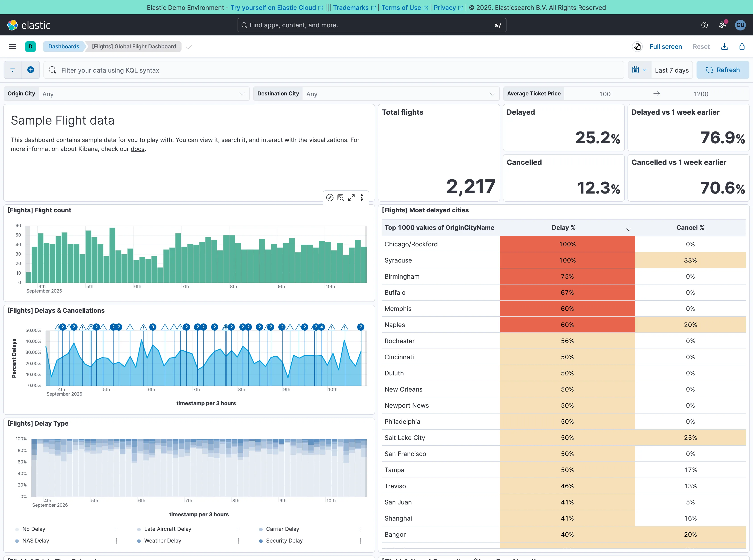Click the Chicago/Rockford table row name
Viewport: 753px width, 560px height.
411,244
